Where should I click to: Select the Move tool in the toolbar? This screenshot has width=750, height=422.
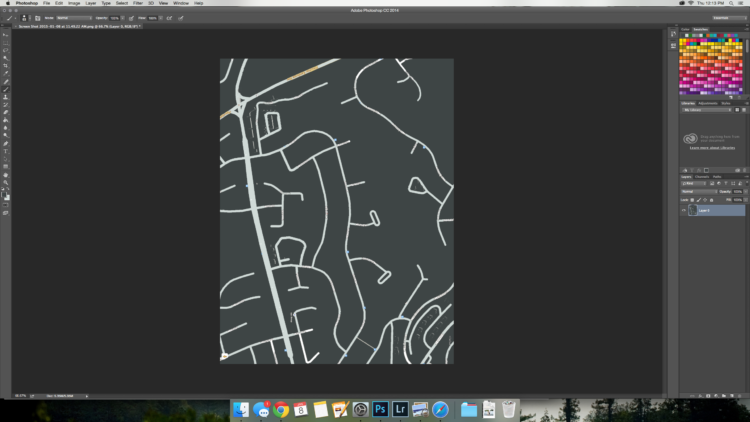[x=5, y=34]
